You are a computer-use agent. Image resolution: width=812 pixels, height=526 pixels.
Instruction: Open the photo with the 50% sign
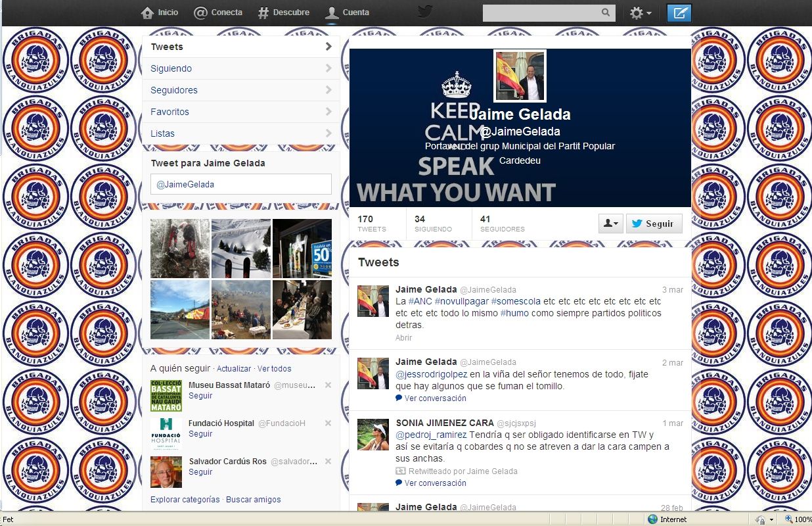(302, 249)
